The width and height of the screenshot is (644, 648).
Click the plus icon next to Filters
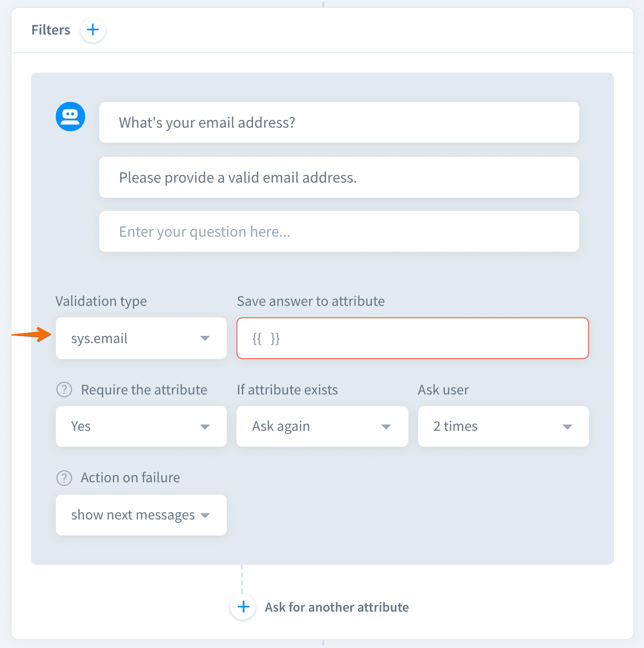click(x=93, y=30)
